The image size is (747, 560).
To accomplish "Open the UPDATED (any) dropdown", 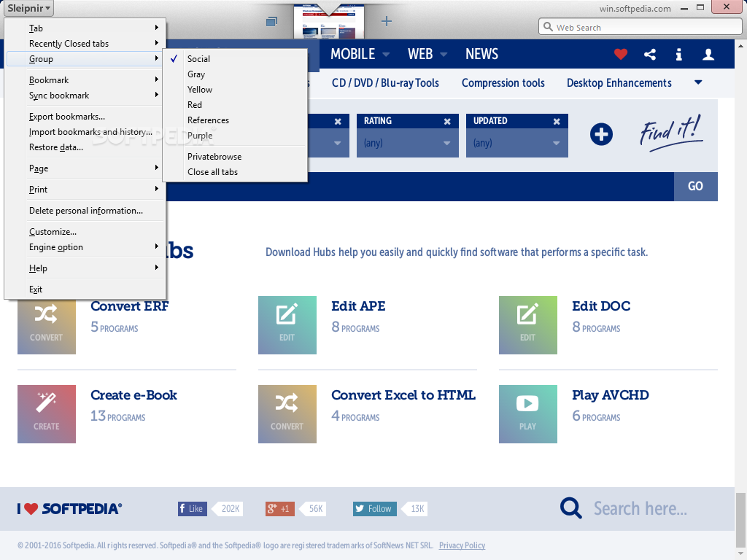I will click(517, 143).
